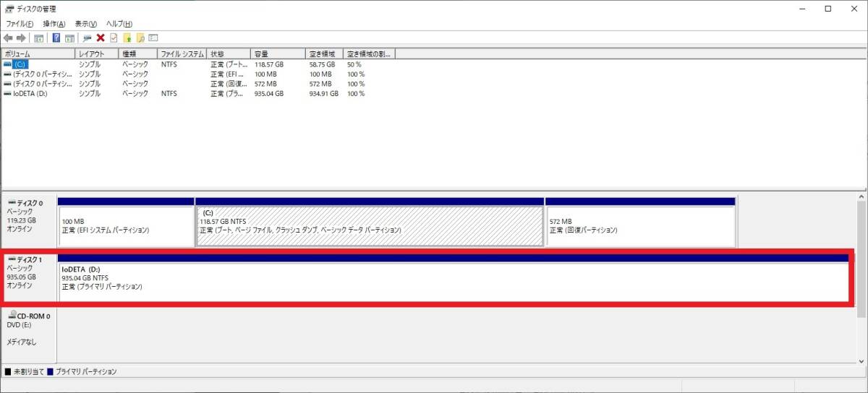Click the rescan/connect drive toolbar icon

pyautogui.click(x=87, y=38)
